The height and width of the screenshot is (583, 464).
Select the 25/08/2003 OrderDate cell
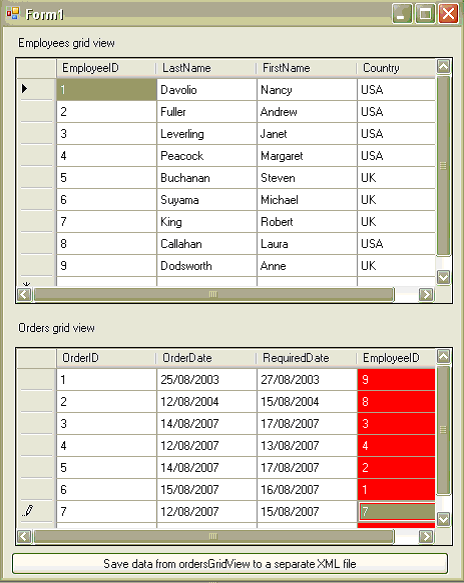(x=207, y=380)
